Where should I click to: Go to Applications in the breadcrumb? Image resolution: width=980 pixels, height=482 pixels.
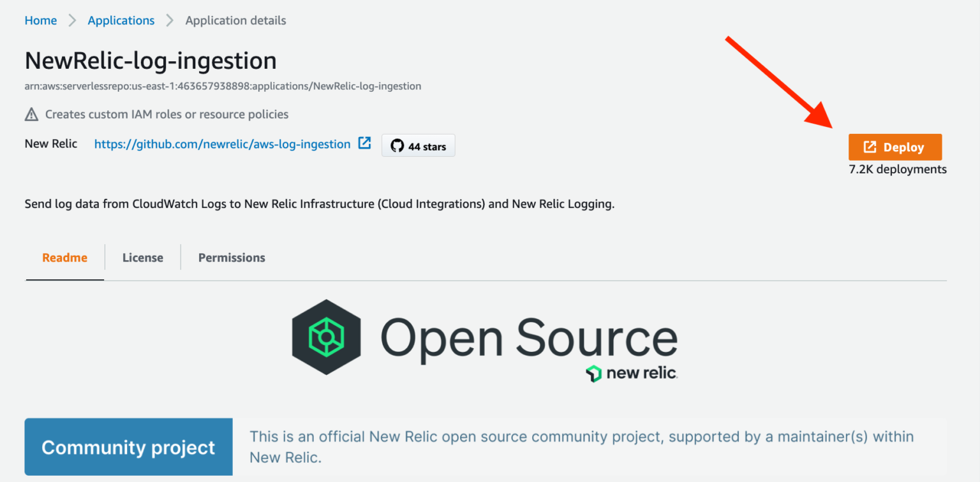pyautogui.click(x=121, y=20)
